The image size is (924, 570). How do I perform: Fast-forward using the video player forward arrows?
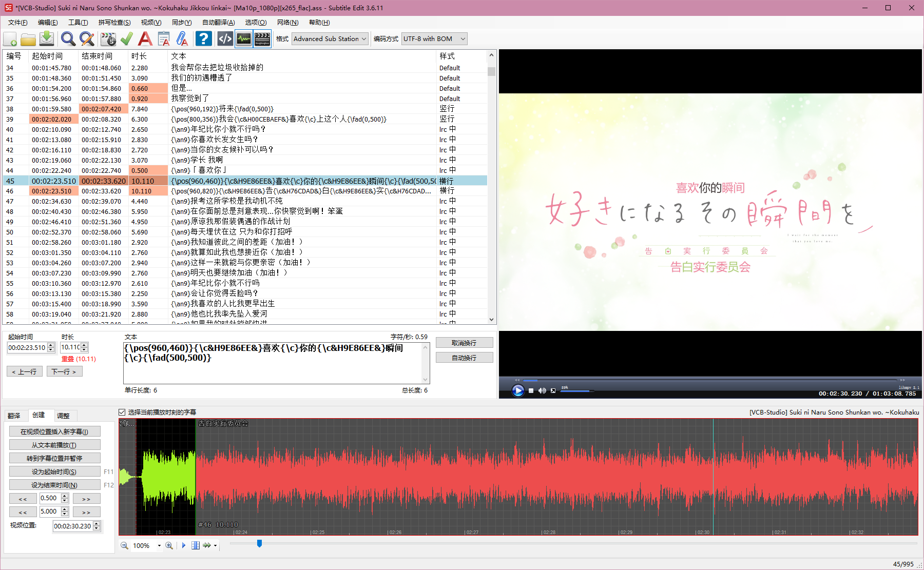902,380
